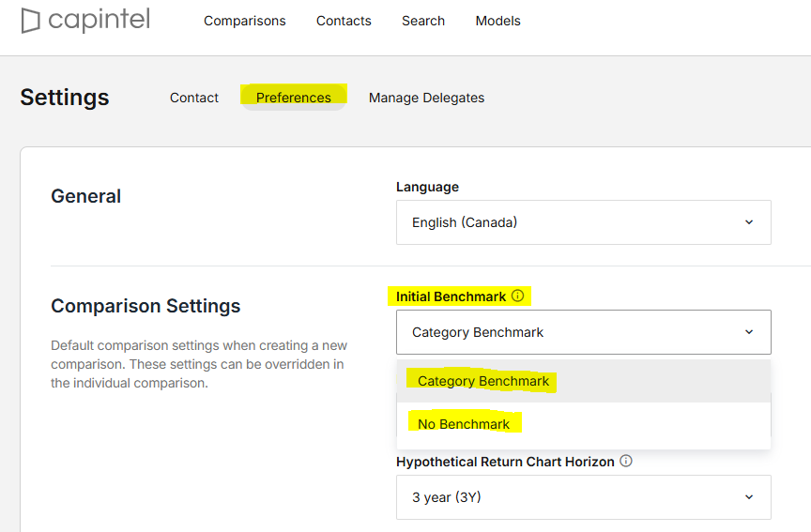This screenshot has width=811, height=532.
Task: Expand the Language dropdown chevron
Action: coord(749,222)
